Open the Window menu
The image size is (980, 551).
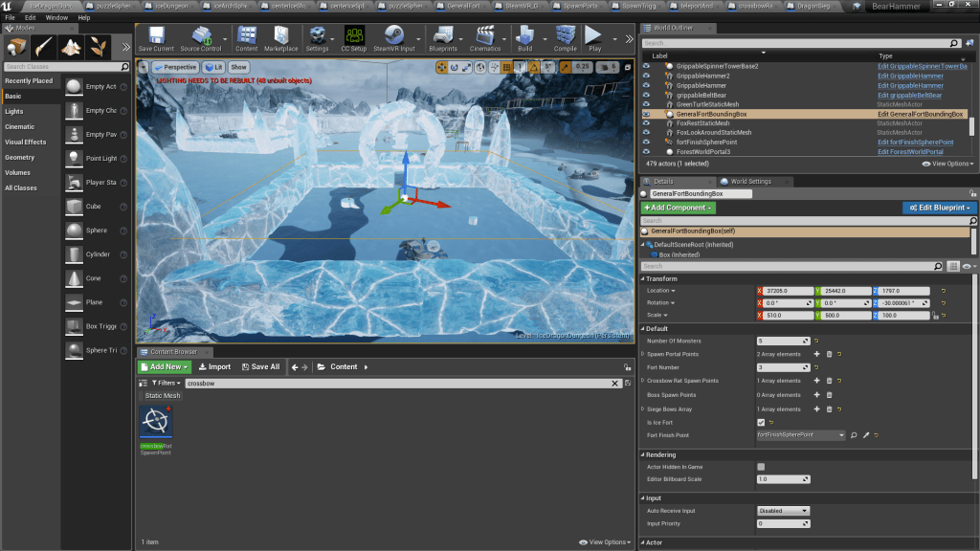pos(56,17)
